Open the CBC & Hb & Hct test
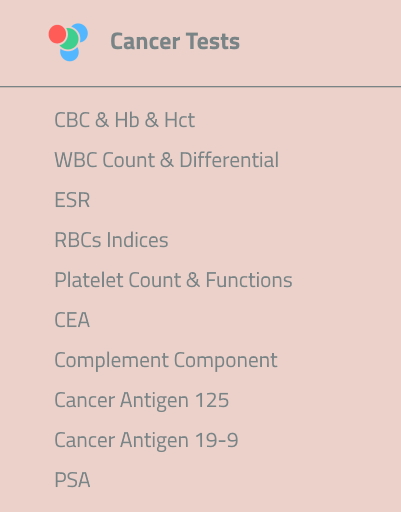This screenshot has width=401, height=512. (125, 120)
